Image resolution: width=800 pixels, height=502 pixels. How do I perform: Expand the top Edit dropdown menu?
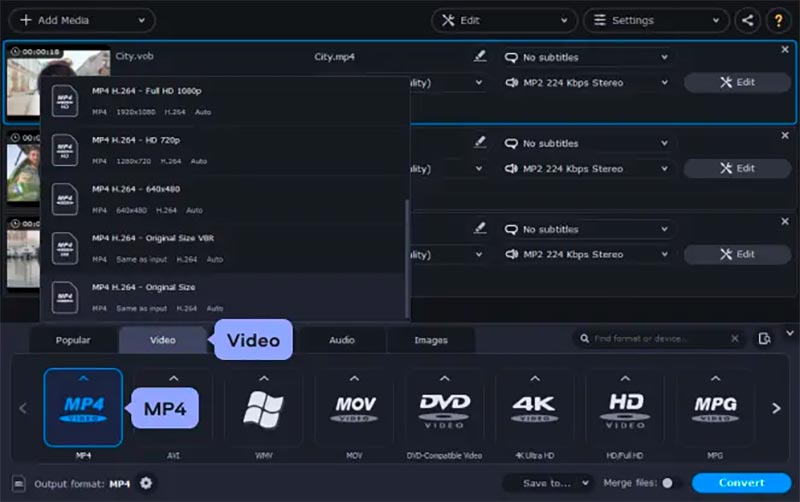[504, 20]
